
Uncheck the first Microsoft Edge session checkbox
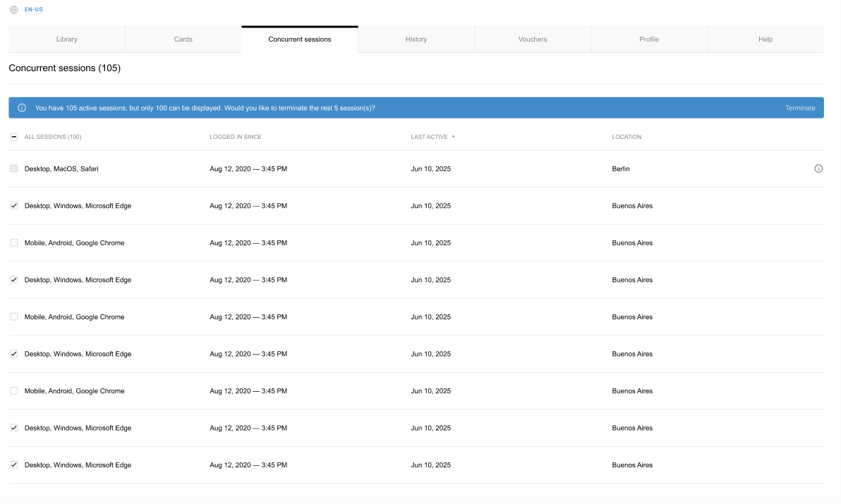[14, 206]
